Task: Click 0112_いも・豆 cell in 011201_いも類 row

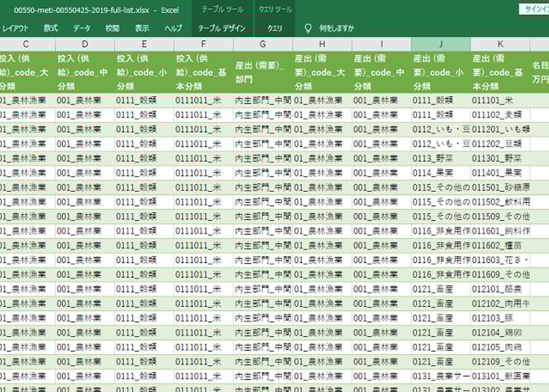Action: pos(441,129)
